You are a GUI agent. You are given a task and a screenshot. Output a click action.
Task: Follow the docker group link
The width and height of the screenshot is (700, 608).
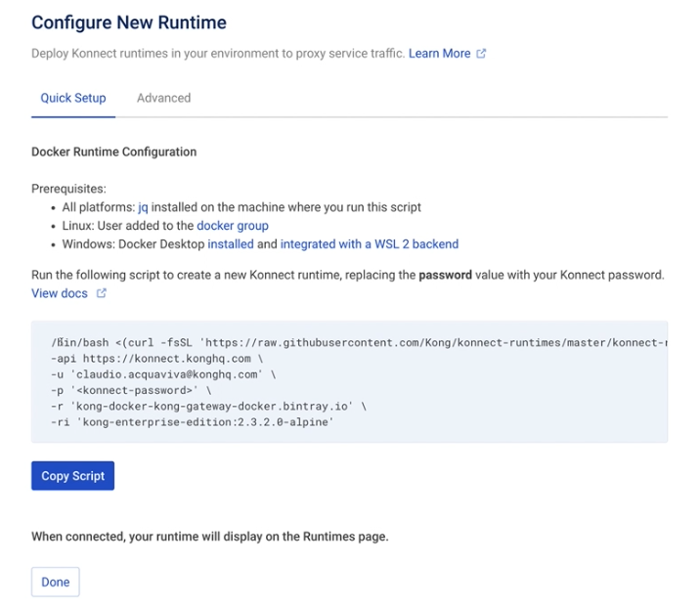[x=233, y=226]
